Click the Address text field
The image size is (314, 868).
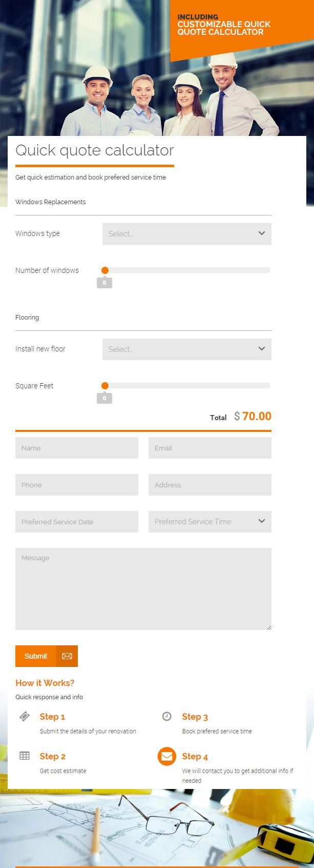210,485
